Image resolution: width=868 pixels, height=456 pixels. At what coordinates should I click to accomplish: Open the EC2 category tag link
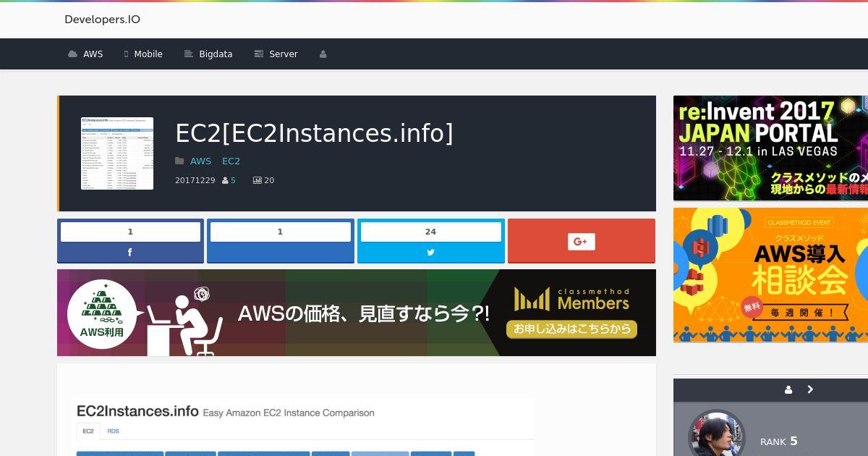click(231, 161)
